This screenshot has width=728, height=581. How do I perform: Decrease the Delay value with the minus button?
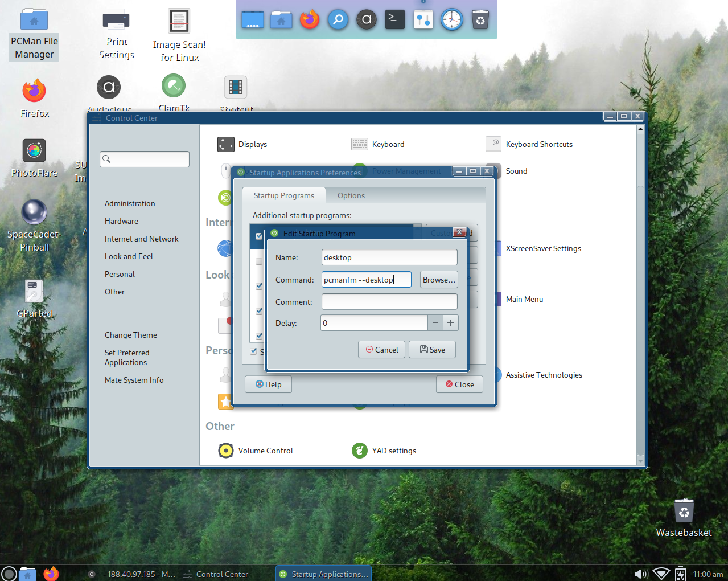click(435, 323)
